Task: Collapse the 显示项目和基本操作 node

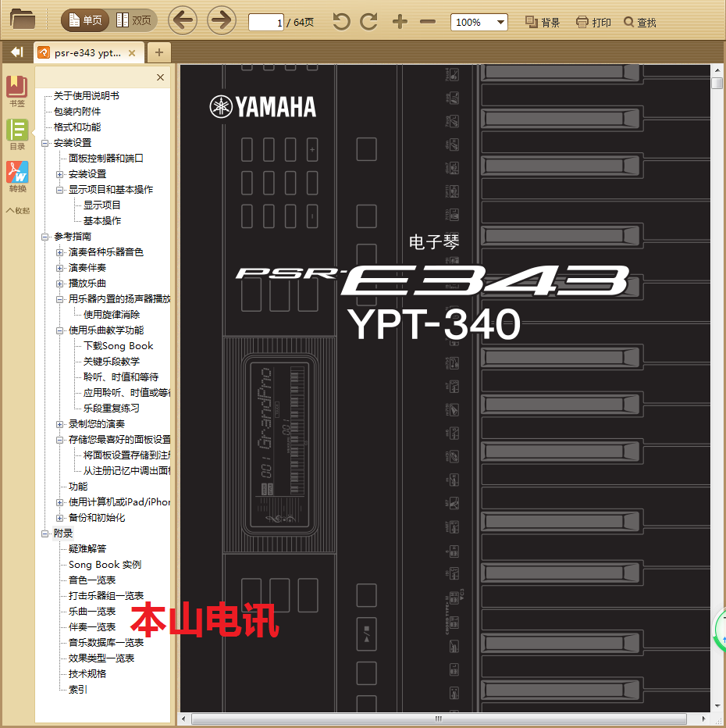Action: point(60,190)
